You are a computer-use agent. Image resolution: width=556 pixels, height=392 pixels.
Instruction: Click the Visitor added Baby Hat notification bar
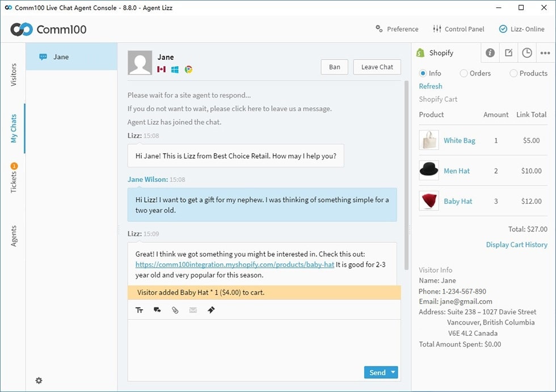[x=264, y=292]
